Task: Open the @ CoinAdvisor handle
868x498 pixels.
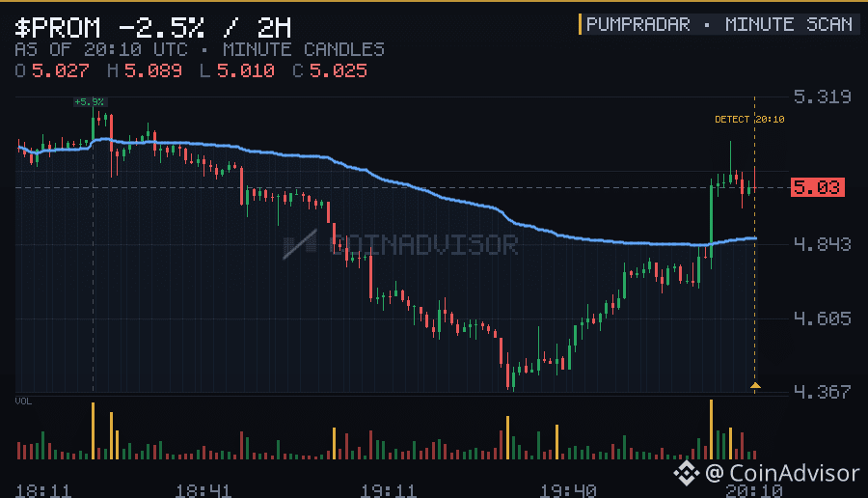Action: (x=782, y=474)
